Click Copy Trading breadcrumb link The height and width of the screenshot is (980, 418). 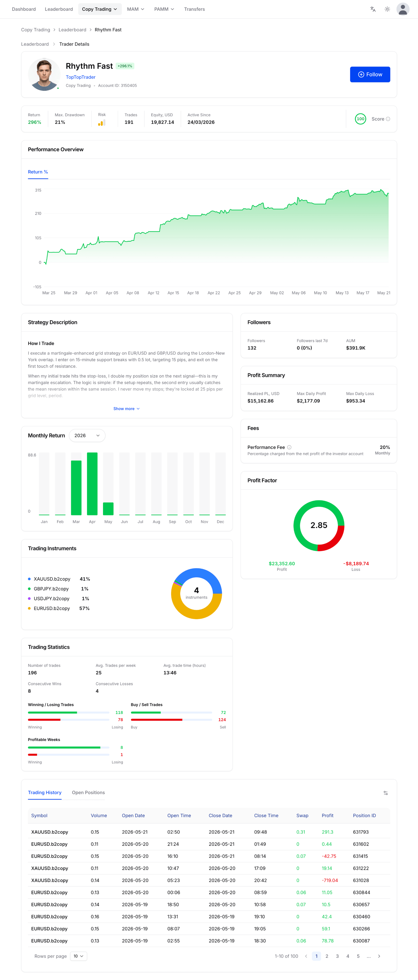(36, 30)
